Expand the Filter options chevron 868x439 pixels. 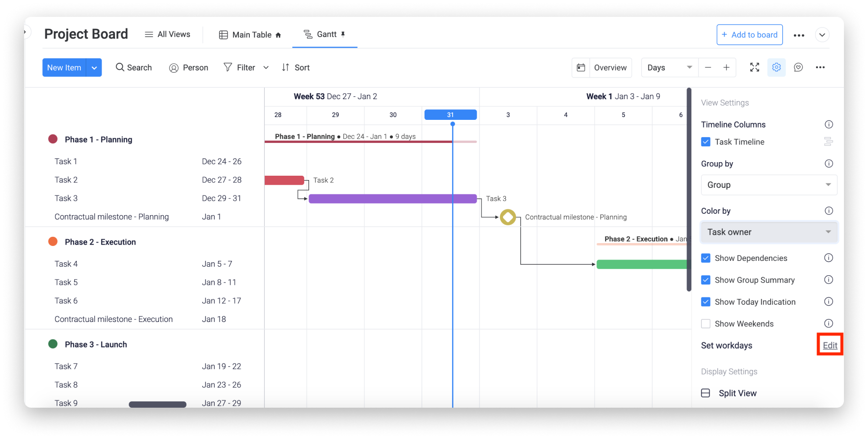266,68
